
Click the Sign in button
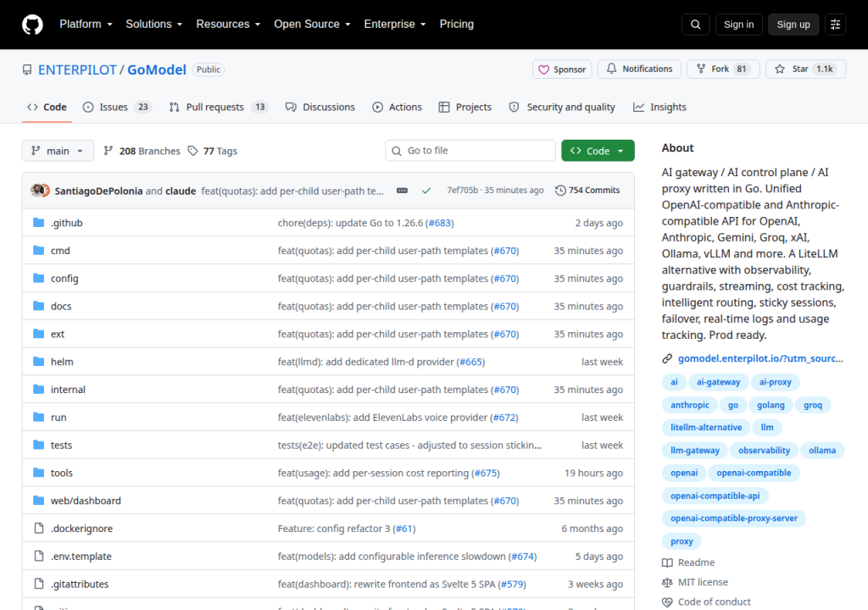click(738, 25)
